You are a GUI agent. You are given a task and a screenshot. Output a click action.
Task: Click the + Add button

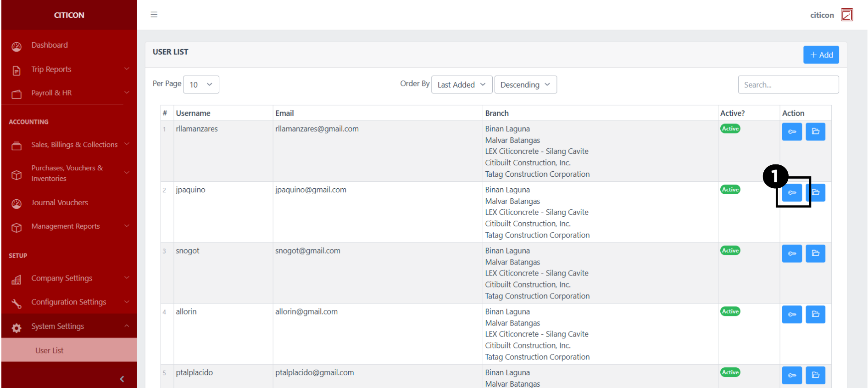pyautogui.click(x=821, y=55)
